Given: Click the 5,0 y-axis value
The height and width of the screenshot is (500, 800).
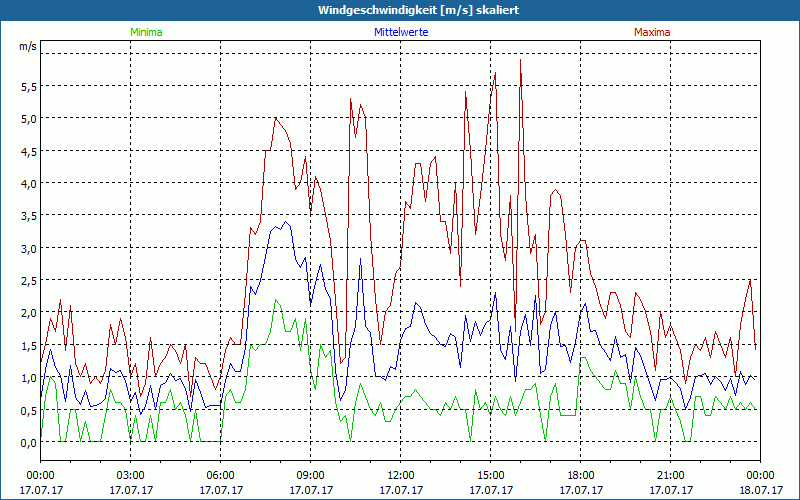Looking at the screenshot, I should 29,119.
